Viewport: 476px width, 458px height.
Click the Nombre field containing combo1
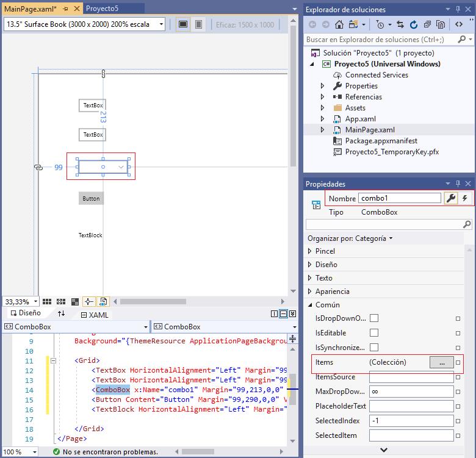coord(399,198)
